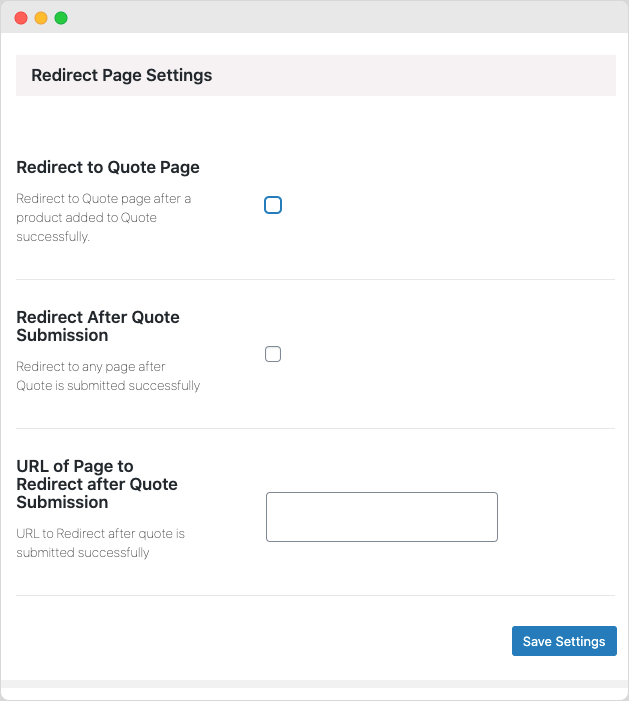Image resolution: width=629 pixels, height=701 pixels.
Task: Click the blank right side of the settings header banner
Action: [450, 75]
